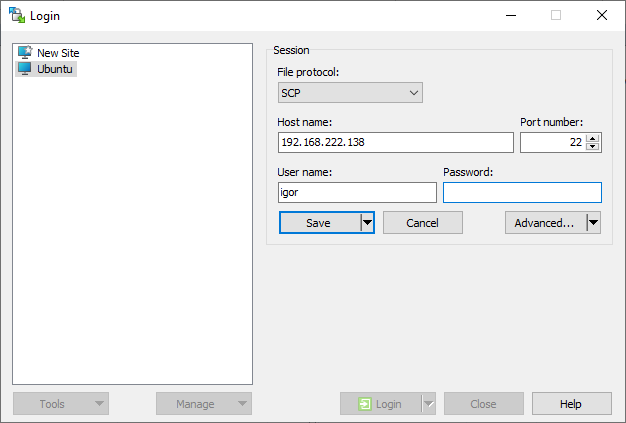Expand the Save button dropdown arrow
The image size is (626, 423).
click(x=367, y=223)
